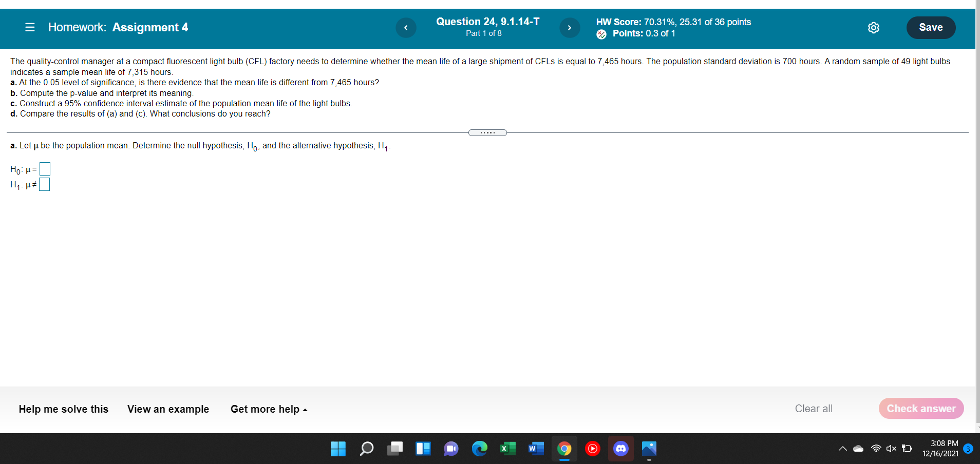Open Microsoft Word from the taskbar
Screen dimensions: 980x464
coord(536,449)
